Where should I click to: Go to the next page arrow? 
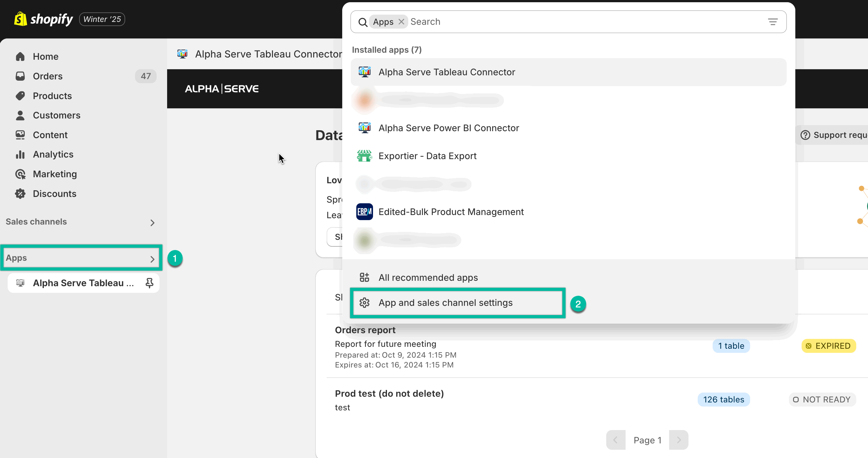679,440
